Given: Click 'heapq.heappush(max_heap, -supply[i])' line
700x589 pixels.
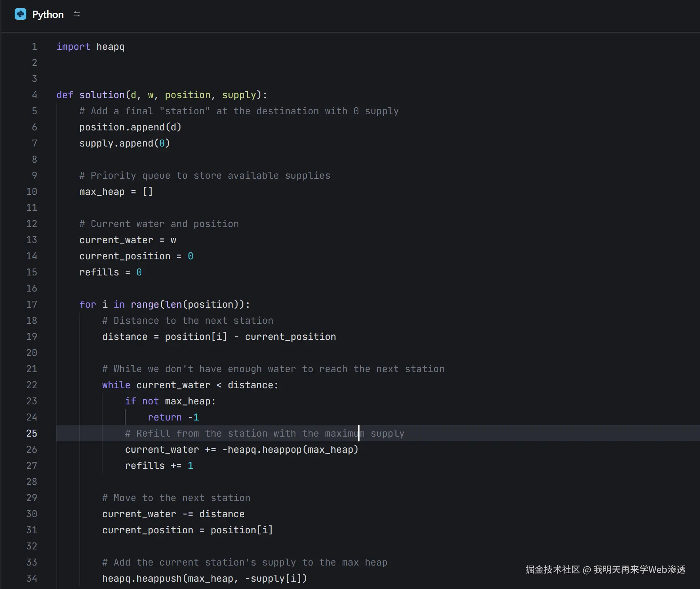Looking at the screenshot, I should point(204,578).
